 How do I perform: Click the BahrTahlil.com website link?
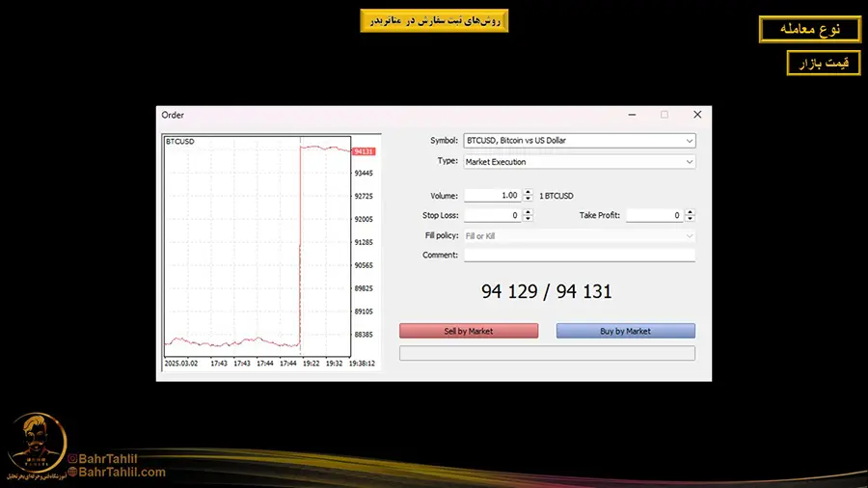pyautogui.click(x=121, y=473)
